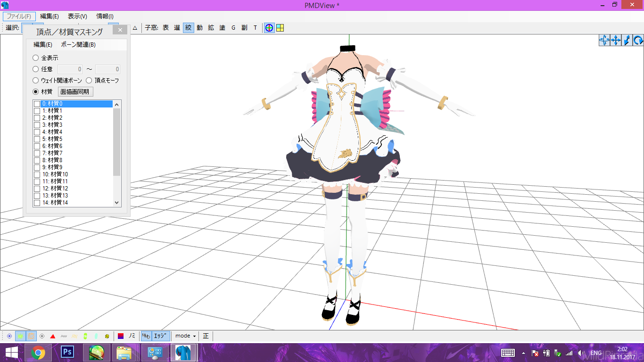Image resolution: width=644 pixels, height=362 pixels.
Task: Click the yellow ball icon
Action: point(107,336)
